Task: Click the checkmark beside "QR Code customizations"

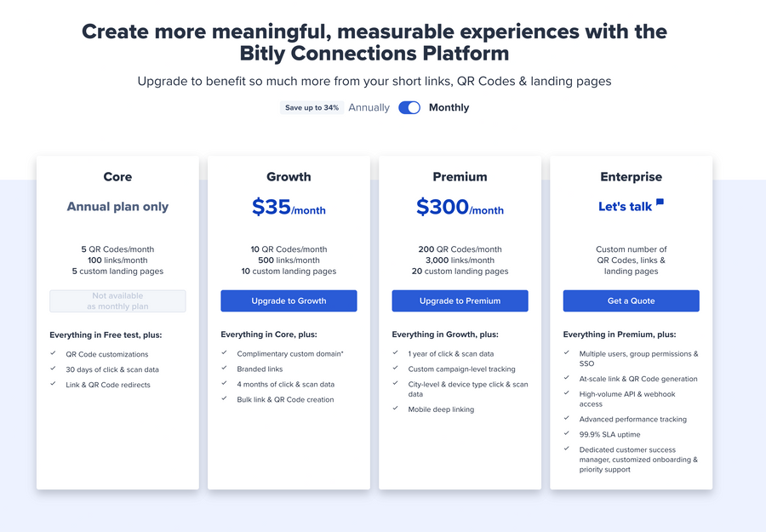Action: click(x=54, y=354)
